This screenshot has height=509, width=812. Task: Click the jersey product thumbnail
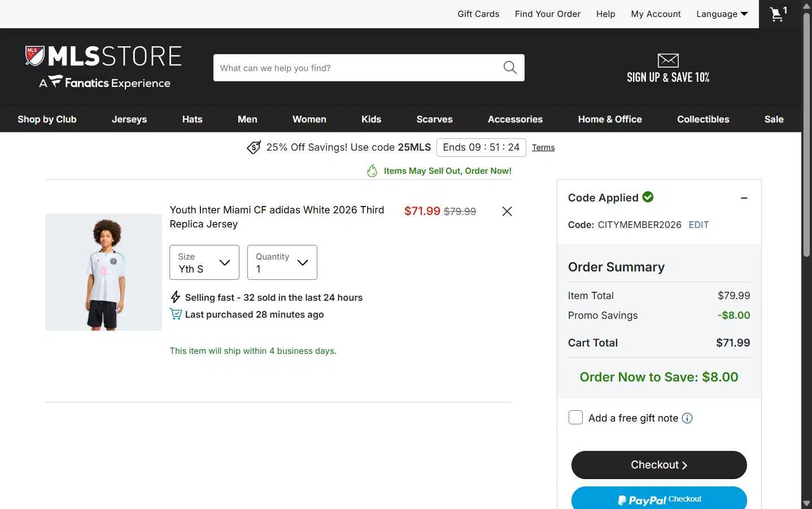103,272
